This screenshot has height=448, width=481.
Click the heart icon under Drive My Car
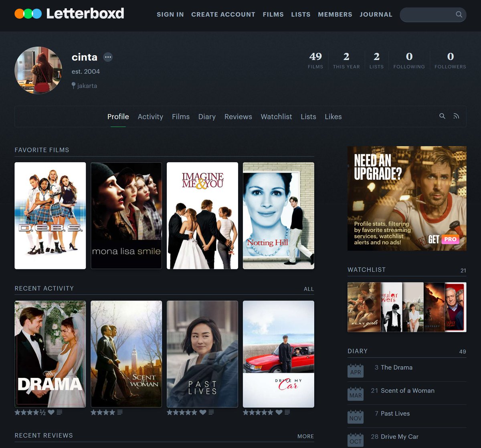(x=279, y=412)
